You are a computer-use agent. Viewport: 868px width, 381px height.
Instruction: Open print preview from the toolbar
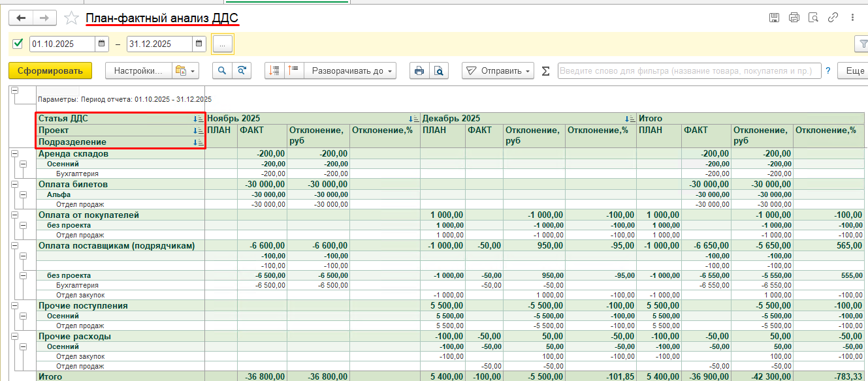coord(439,70)
